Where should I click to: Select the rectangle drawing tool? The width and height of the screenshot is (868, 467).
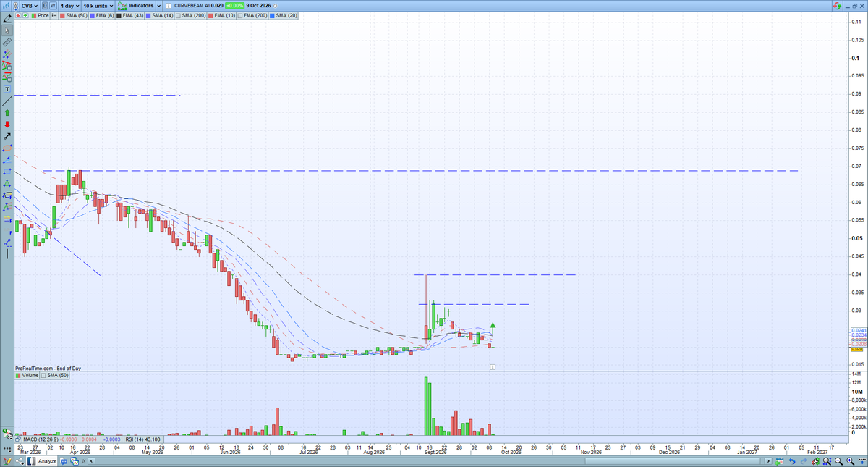pos(7,170)
